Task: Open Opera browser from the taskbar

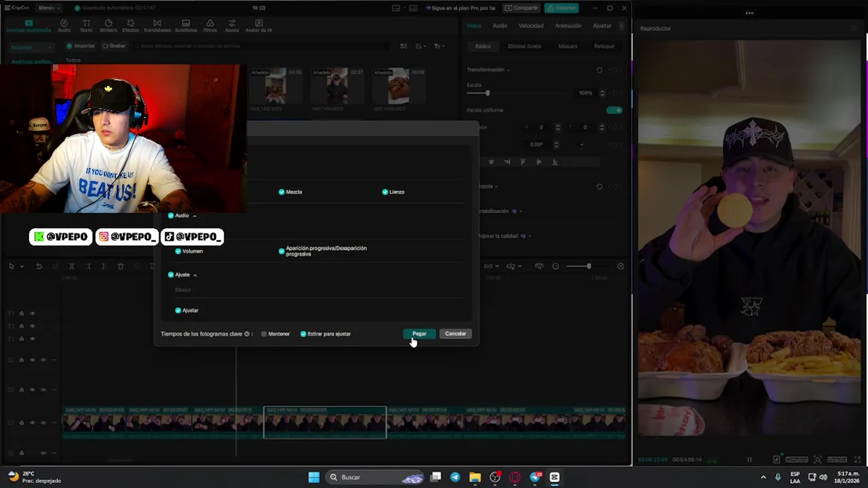Action: [x=515, y=477]
